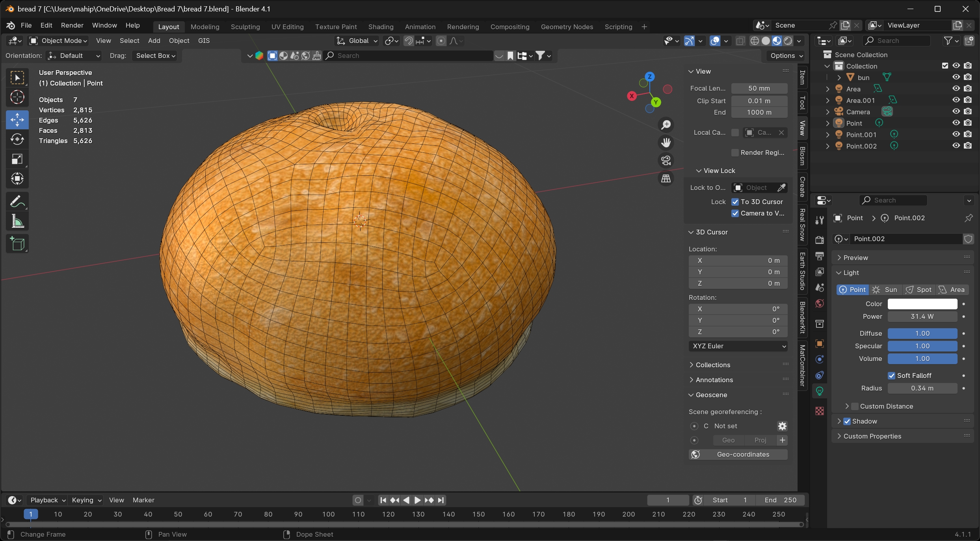
Task: Switch to orthographic grid view icon
Action: (666, 178)
